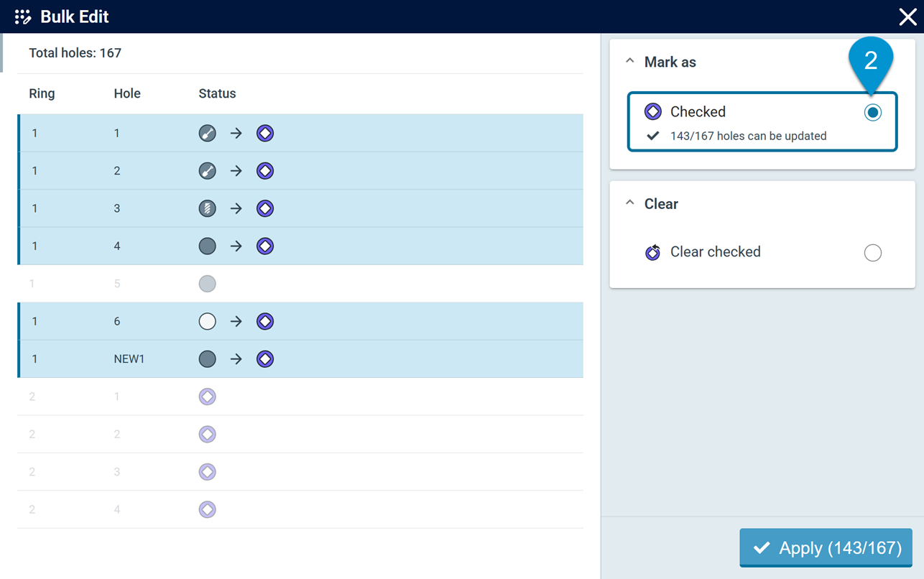Select the Clear checked radio button
Screen dimensions: 924x579
click(872, 253)
